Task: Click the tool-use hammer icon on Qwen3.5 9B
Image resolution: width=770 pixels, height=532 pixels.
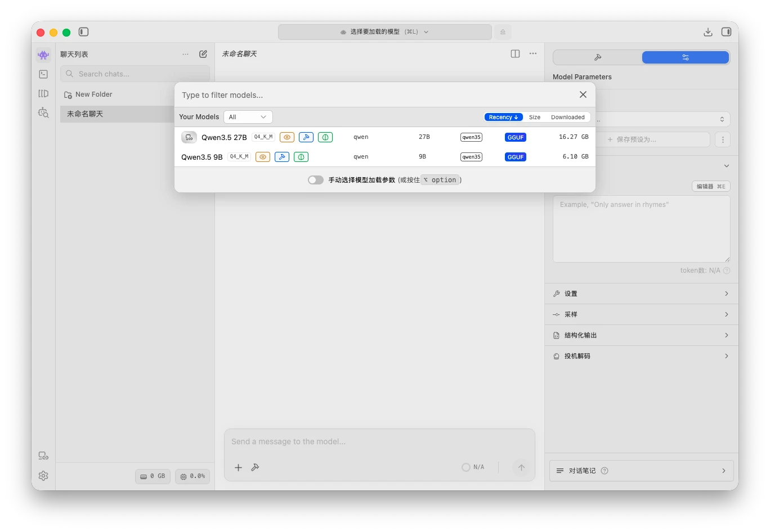Action: 281,157
